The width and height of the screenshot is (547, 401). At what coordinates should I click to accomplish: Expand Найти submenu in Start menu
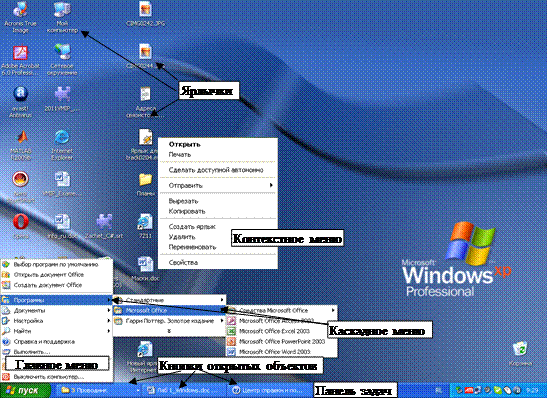(x=57, y=331)
